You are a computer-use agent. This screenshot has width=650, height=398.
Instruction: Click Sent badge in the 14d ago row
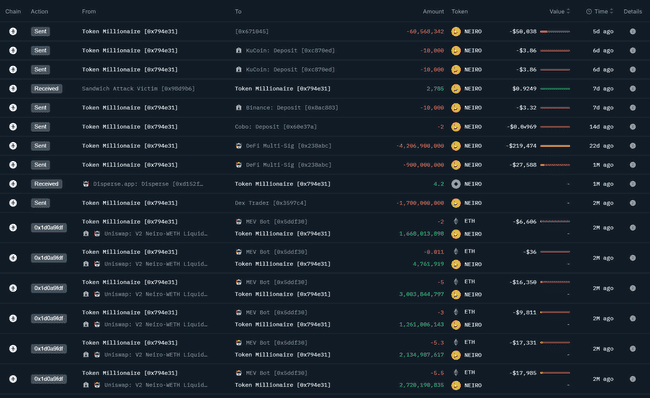pyautogui.click(x=40, y=126)
